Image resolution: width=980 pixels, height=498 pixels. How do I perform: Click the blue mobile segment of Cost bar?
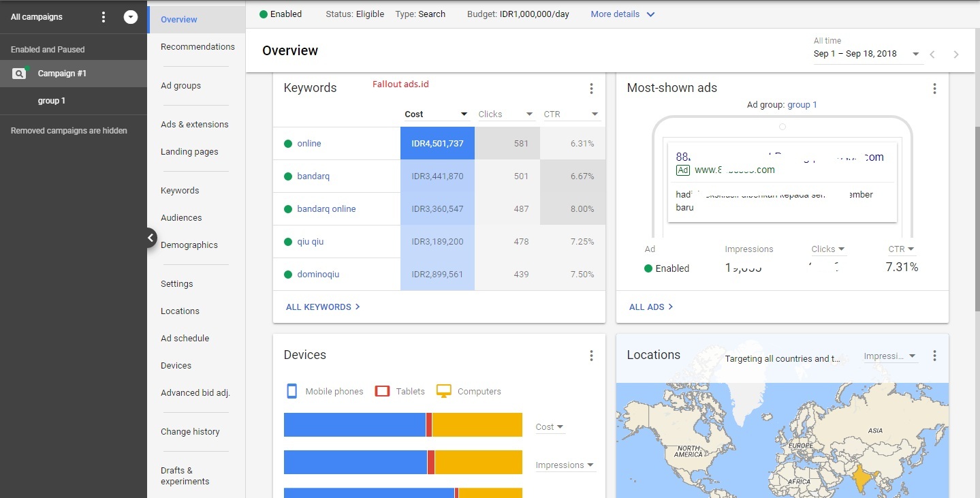pos(355,424)
